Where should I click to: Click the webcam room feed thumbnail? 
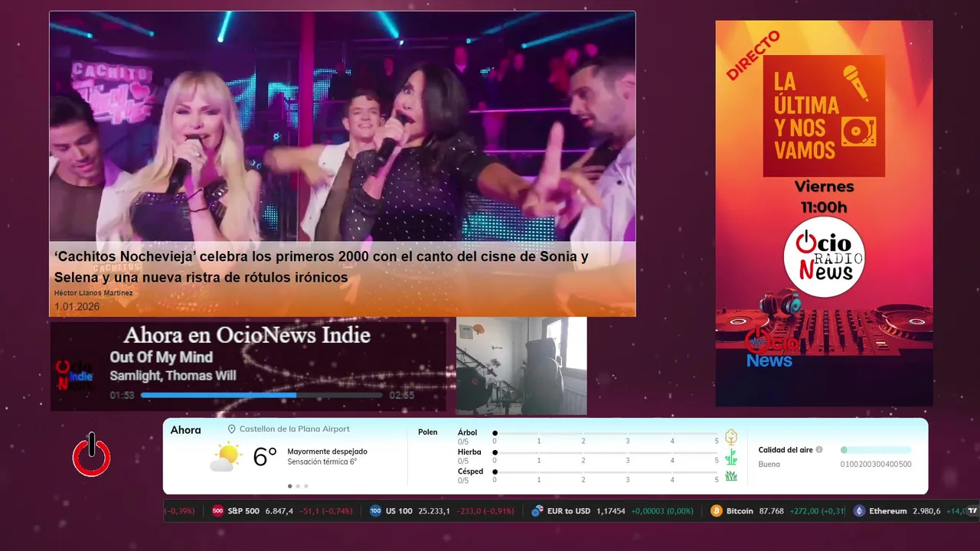pos(521,366)
